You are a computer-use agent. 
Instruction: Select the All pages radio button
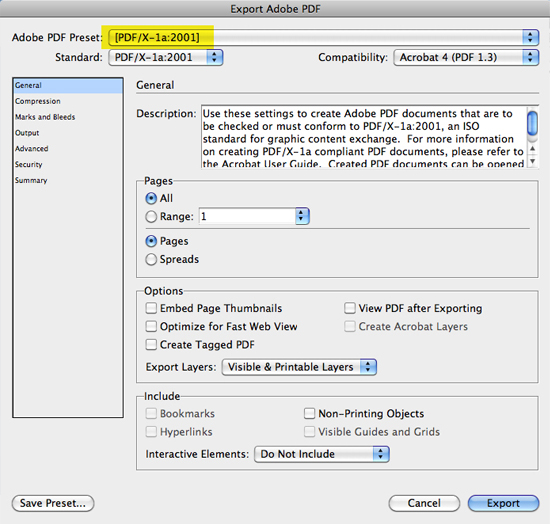(x=151, y=199)
